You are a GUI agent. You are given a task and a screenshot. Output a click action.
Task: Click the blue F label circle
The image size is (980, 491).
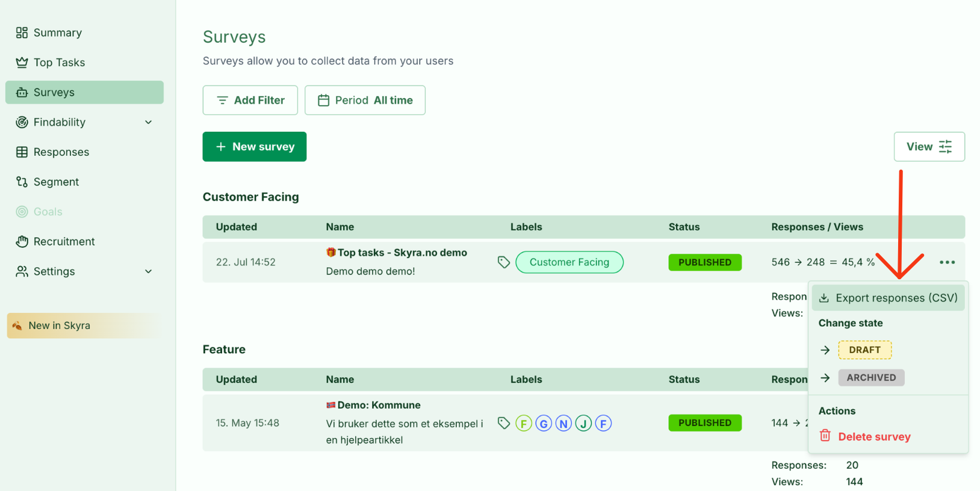(603, 424)
